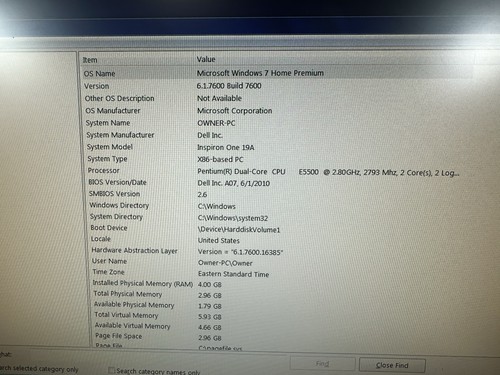
Task: Click the greyed-out Find button
Action: tap(322, 364)
